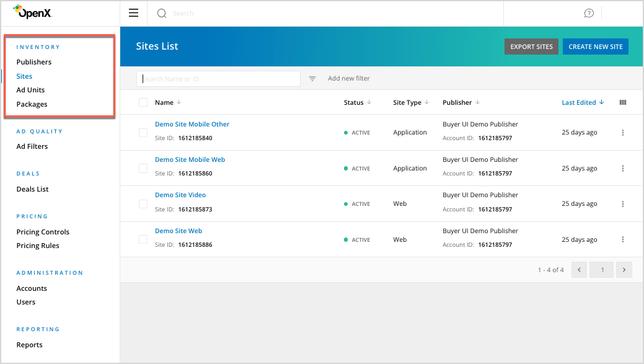Open actions menu for Demo Site Mobile Other

(x=623, y=133)
